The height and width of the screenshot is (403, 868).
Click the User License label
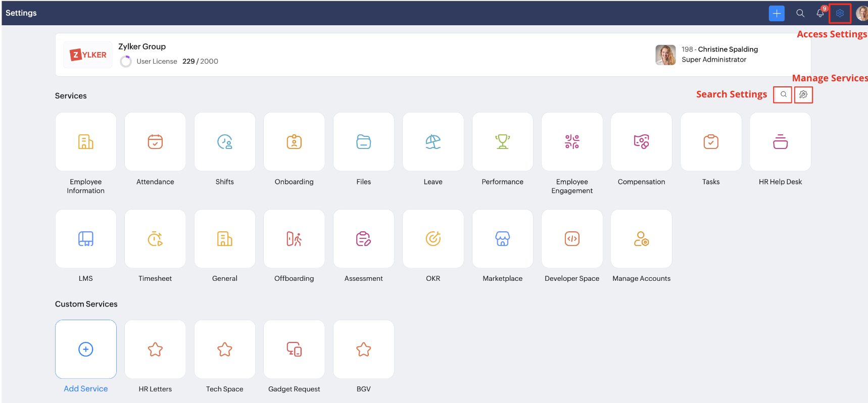coord(157,62)
